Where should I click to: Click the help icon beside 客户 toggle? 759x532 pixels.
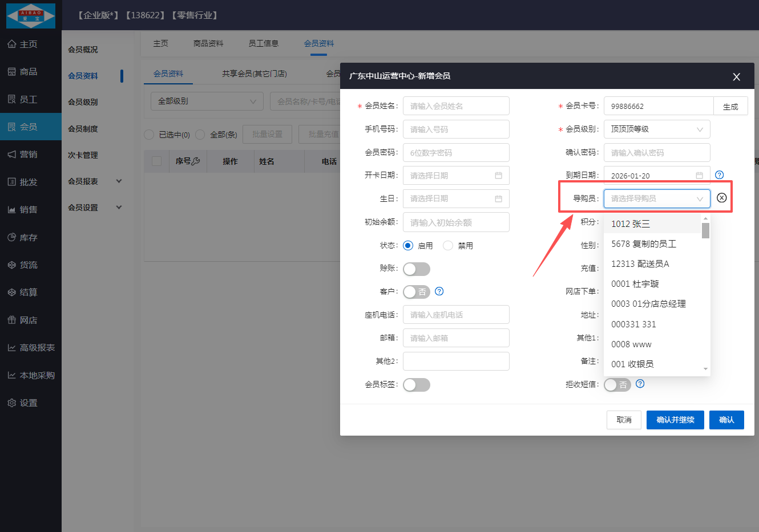pos(439,291)
